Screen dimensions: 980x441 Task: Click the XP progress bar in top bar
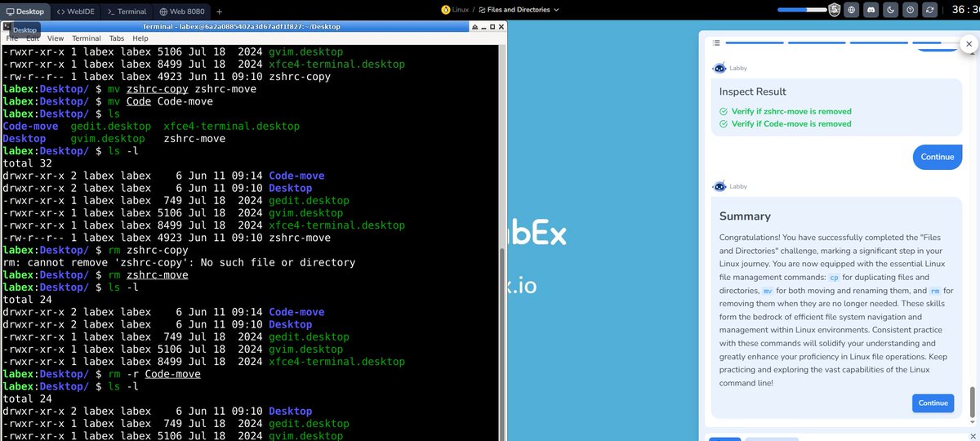coord(803,10)
